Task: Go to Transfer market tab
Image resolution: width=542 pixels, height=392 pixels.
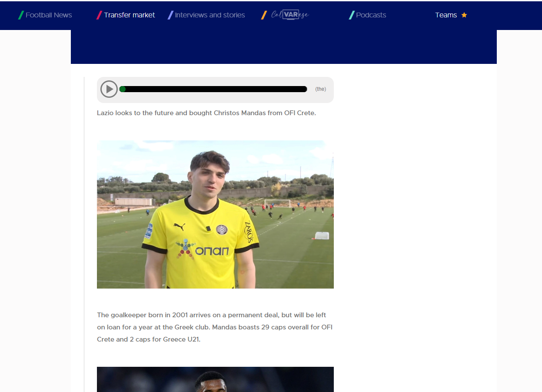Action: (130, 15)
